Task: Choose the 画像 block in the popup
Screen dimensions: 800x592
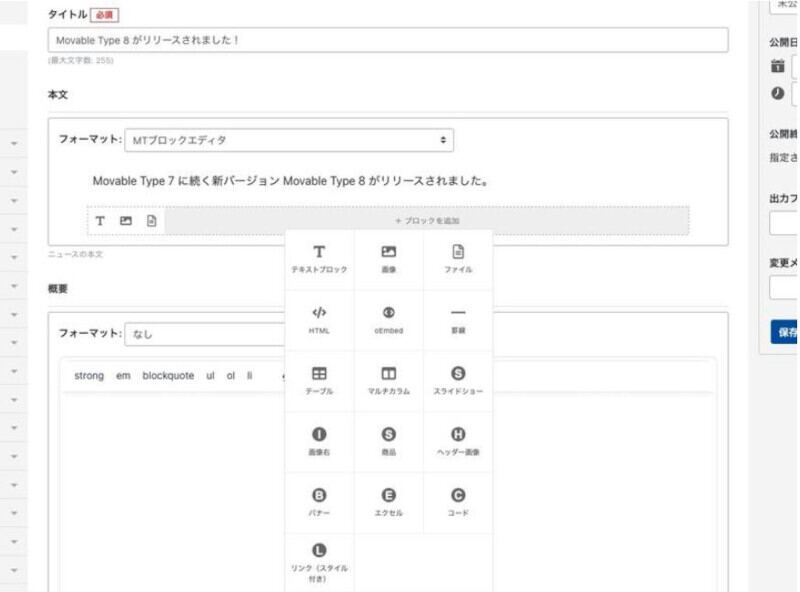Action: 389,260
